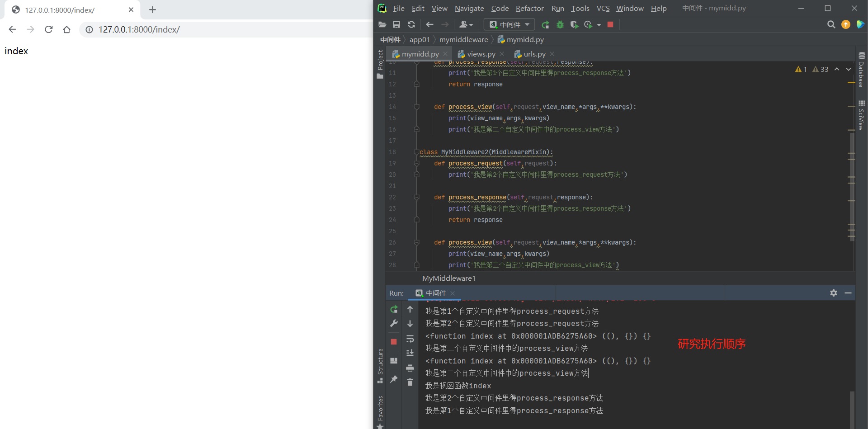
Task: Rerun the server from the Run panel
Action: [394, 310]
